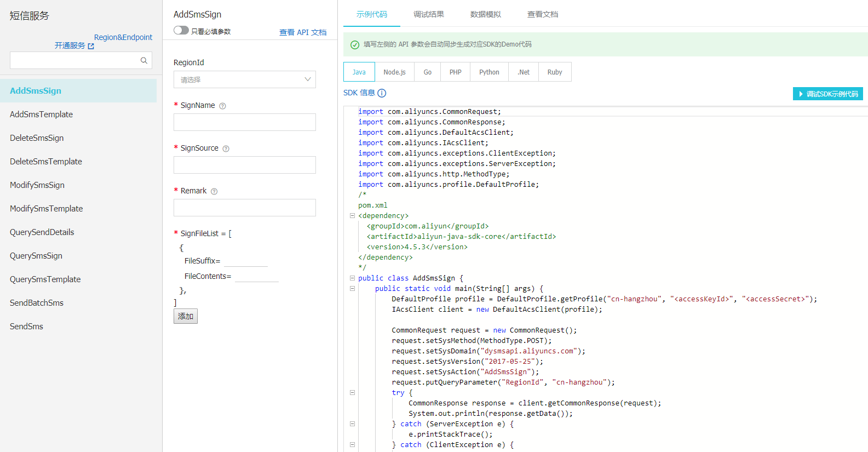Viewport: 868px width, 452px height.
Task: Collapse the try block fold marker
Action: pos(352,392)
